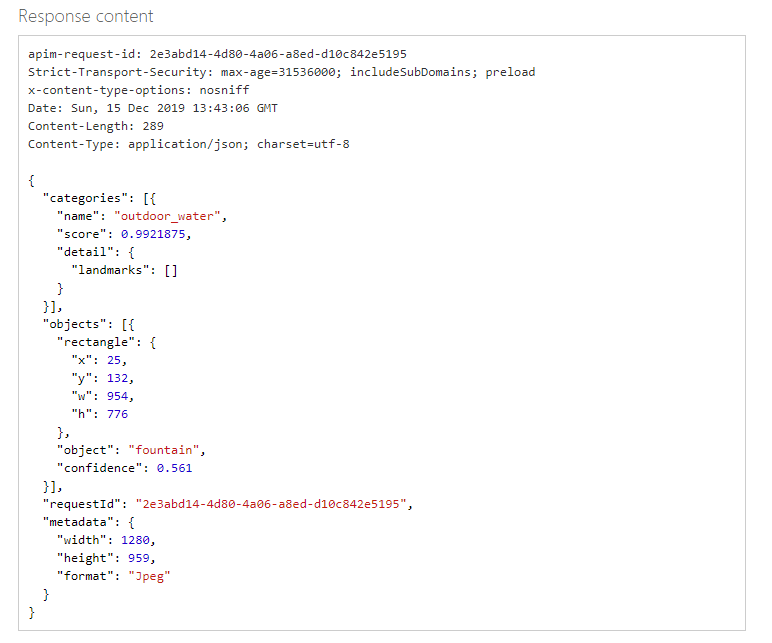The width and height of the screenshot is (772, 643).
Task: Click the "fountain" object value
Action: (163, 450)
